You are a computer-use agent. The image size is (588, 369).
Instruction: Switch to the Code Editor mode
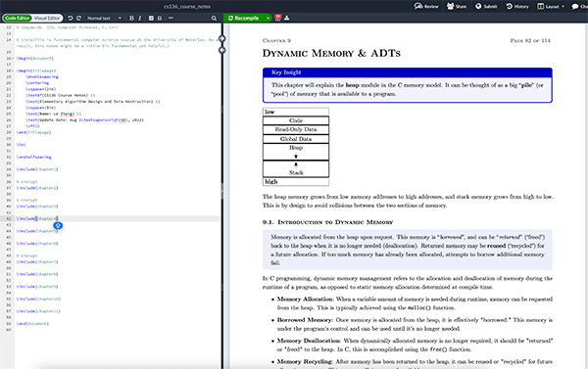click(x=18, y=18)
